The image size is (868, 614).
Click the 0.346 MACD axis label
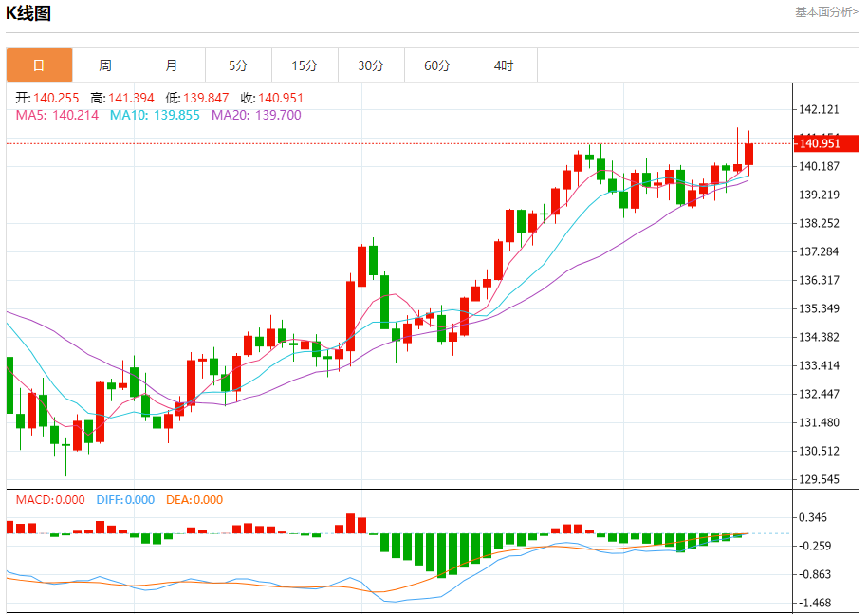pyautogui.click(x=813, y=517)
